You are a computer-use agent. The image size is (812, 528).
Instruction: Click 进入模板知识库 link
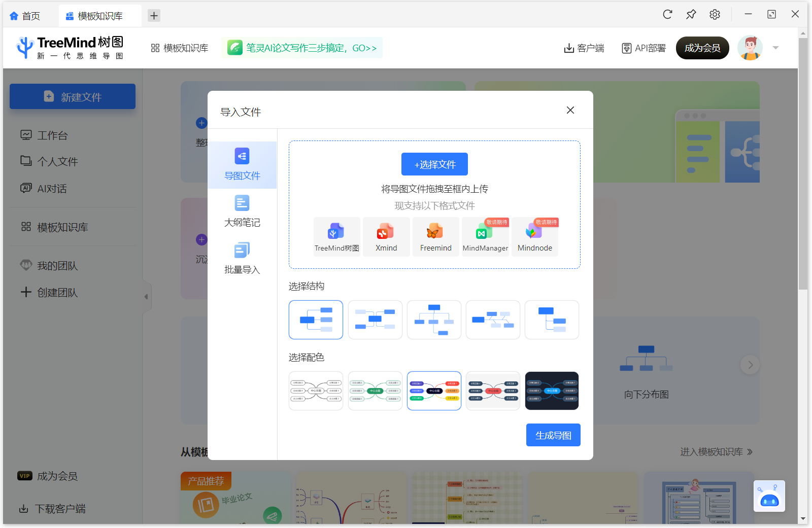pos(716,452)
